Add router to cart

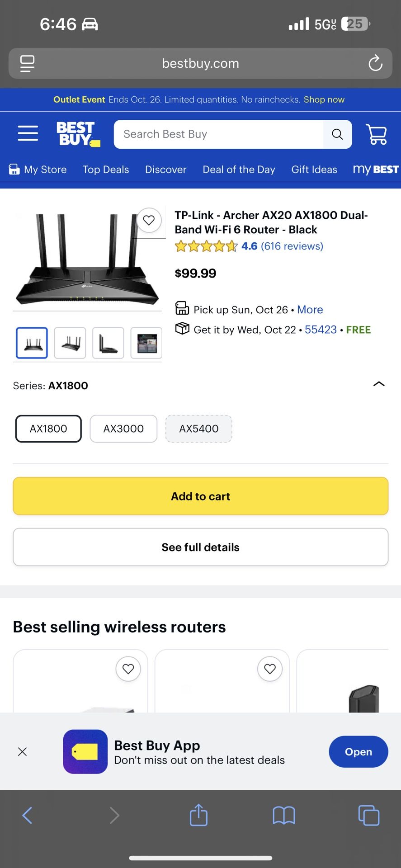click(200, 496)
